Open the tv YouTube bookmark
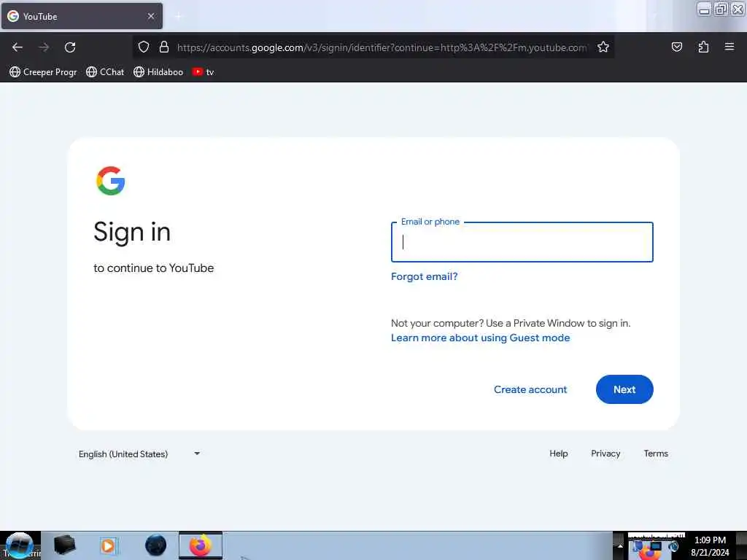 coord(204,72)
